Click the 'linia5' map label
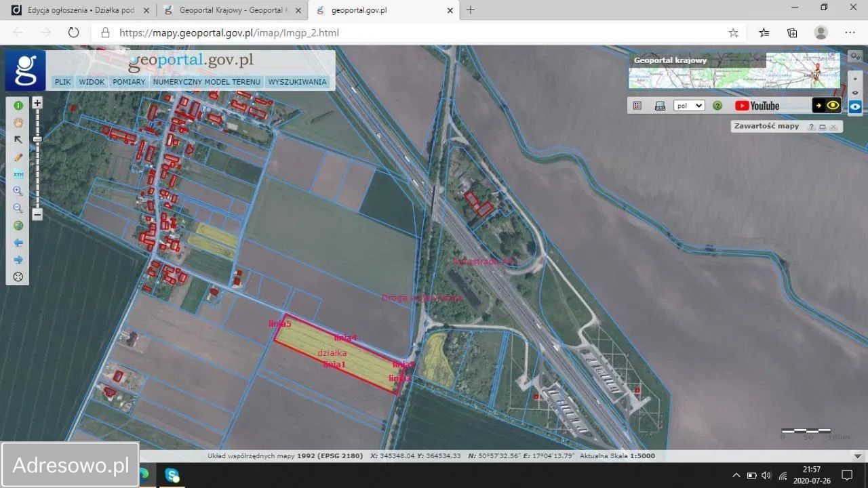 click(x=280, y=324)
